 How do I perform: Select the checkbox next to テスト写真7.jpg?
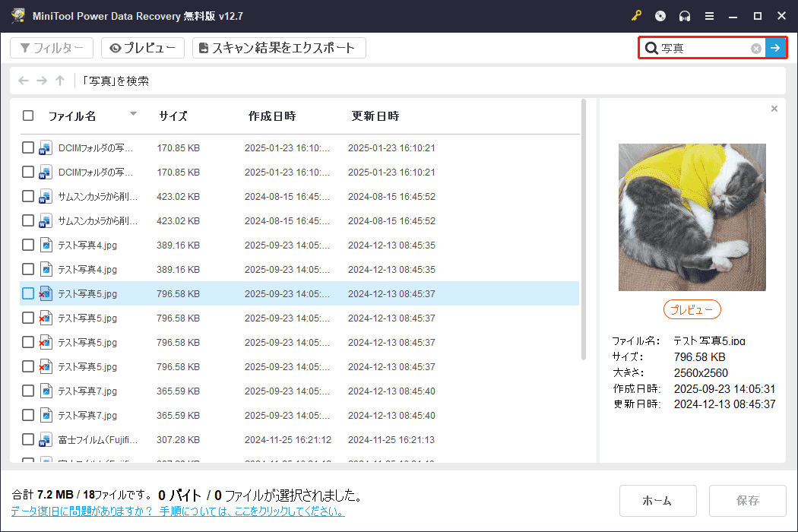tap(28, 391)
